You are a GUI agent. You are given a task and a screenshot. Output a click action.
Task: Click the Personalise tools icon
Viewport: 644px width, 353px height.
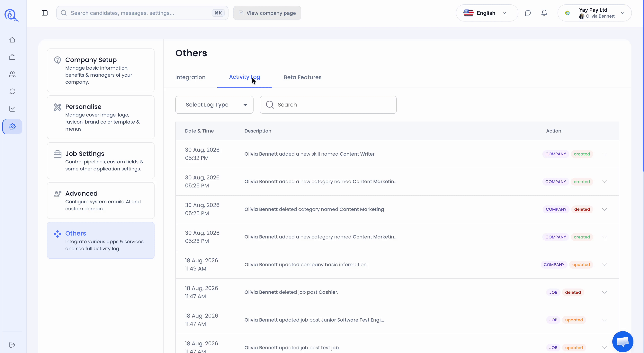[58, 107]
